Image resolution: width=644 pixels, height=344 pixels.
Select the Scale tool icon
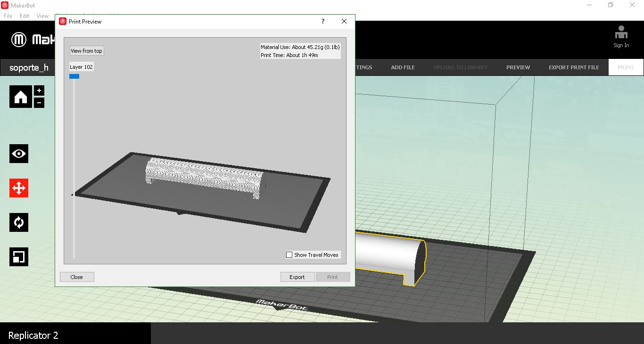(x=19, y=257)
